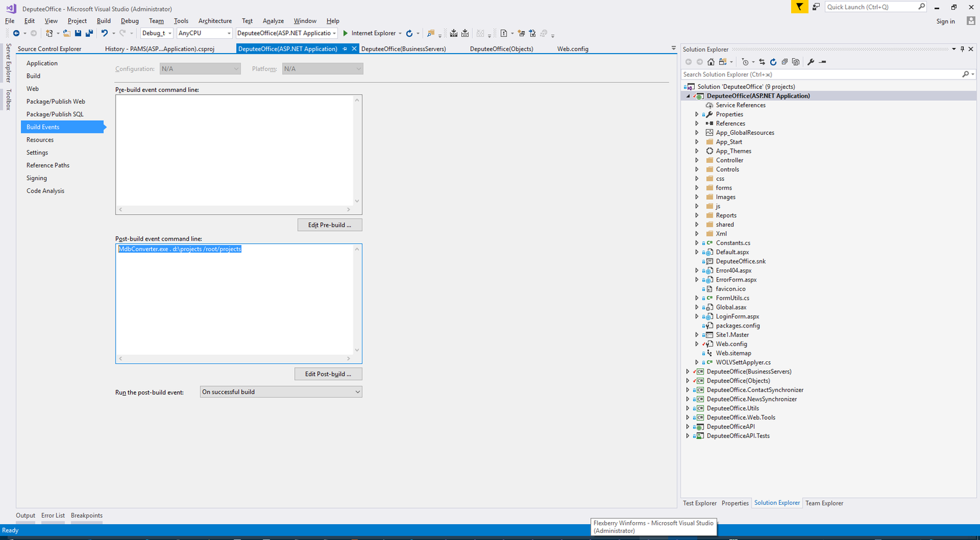Open the Build menu

pyautogui.click(x=104, y=21)
